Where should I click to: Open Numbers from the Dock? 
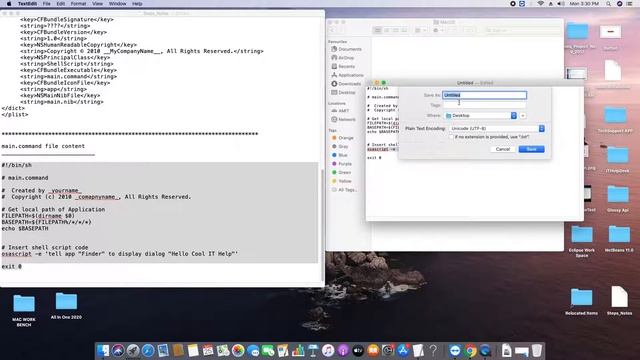(298, 350)
